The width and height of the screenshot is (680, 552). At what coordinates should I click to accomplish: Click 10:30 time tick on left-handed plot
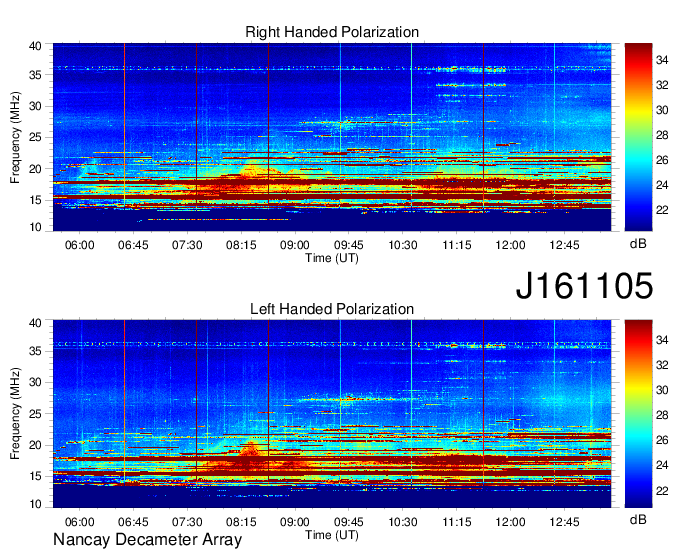click(x=402, y=522)
